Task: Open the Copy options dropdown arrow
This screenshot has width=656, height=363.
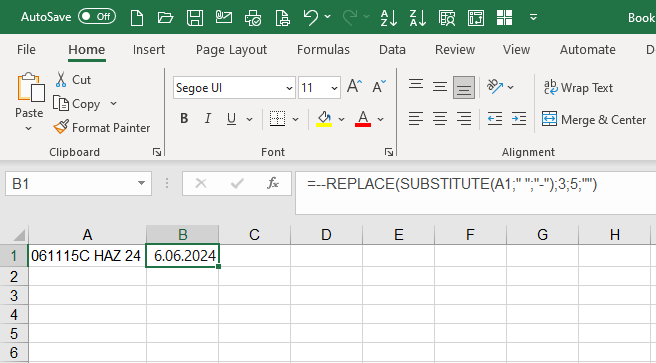Action: [x=113, y=103]
